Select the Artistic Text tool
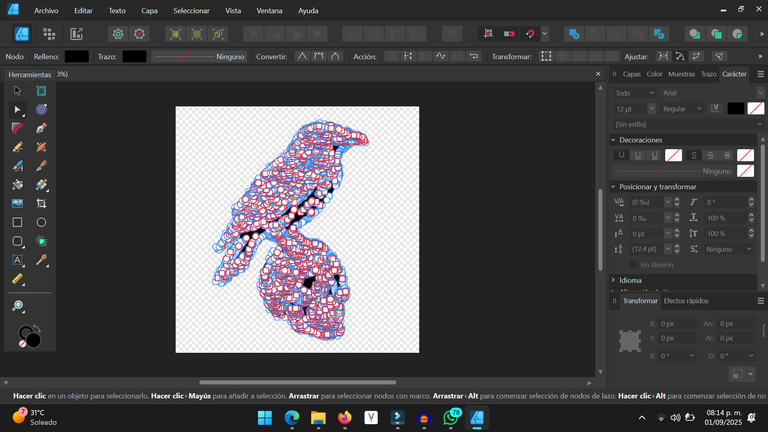The width and height of the screenshot is (768, 432). click(x=17, y=260)
